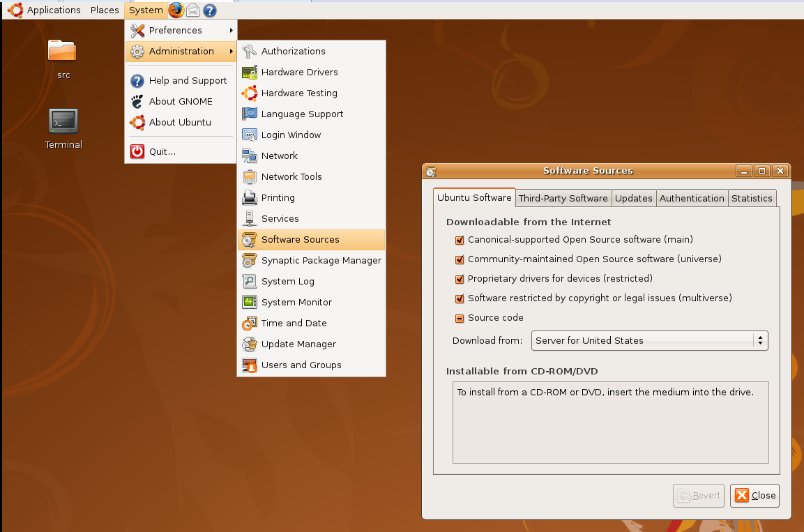
Task: Toggle Community-maintained software (universe) checkbox
Action: (x=460, y=259)
